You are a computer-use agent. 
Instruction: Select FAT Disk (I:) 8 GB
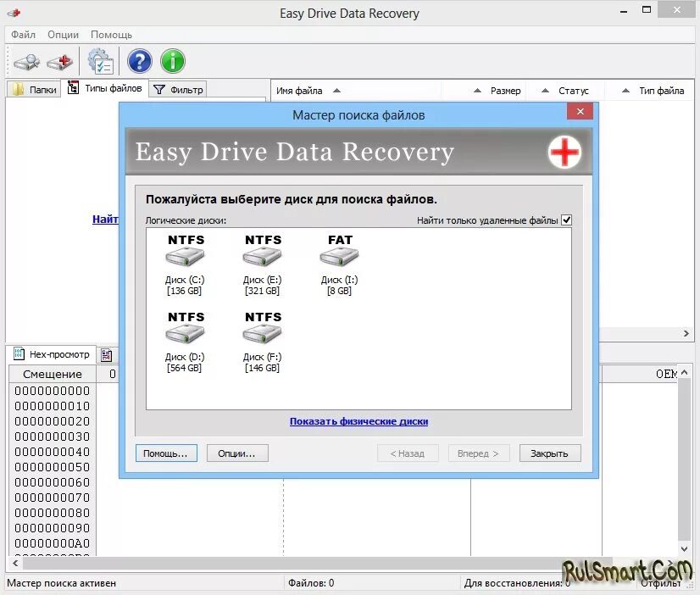[x=339, y=265]
